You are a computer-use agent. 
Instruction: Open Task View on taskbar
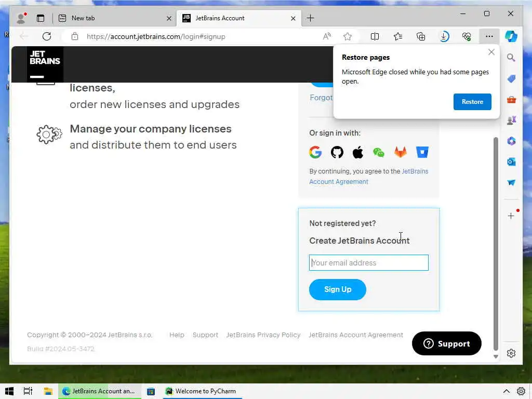point(28,391)
